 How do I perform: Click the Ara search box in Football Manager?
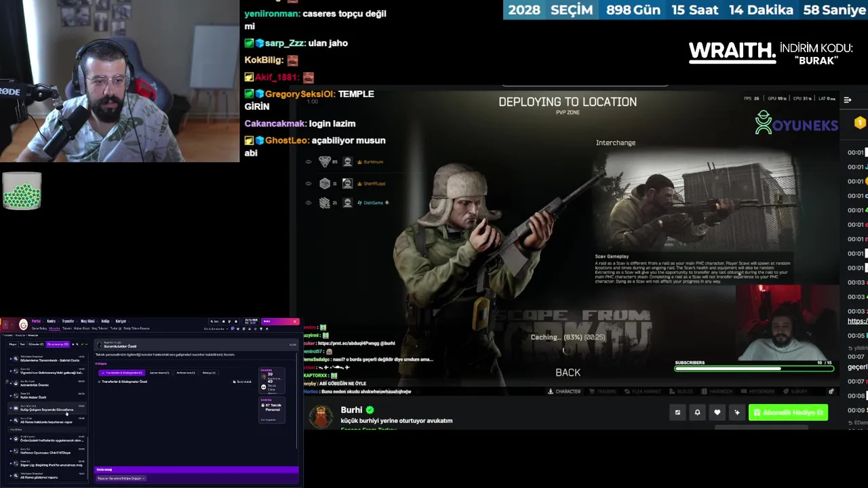click(214, 321)
